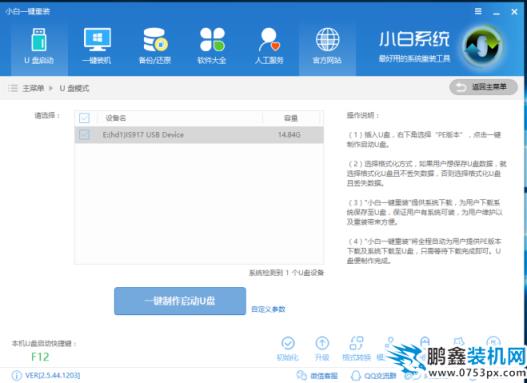Open the 备份/还原 backup restore tab

pos(155,47)
